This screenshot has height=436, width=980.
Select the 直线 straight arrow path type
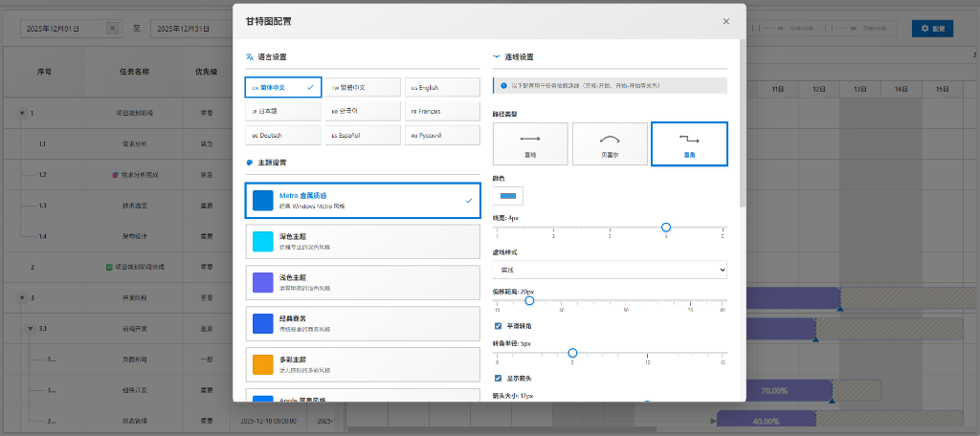(530, 143)
